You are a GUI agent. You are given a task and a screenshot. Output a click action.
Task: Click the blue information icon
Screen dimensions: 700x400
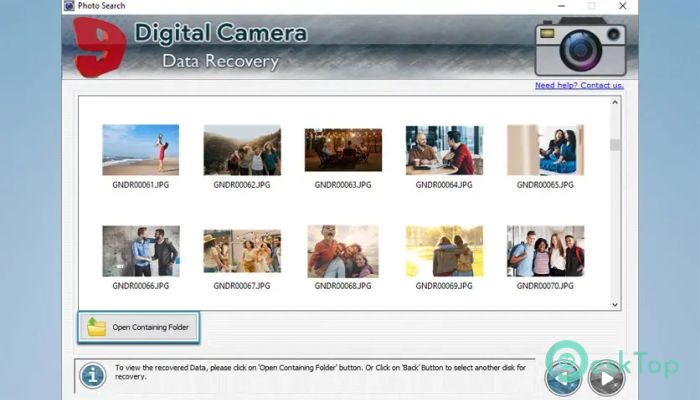[93, 375]
